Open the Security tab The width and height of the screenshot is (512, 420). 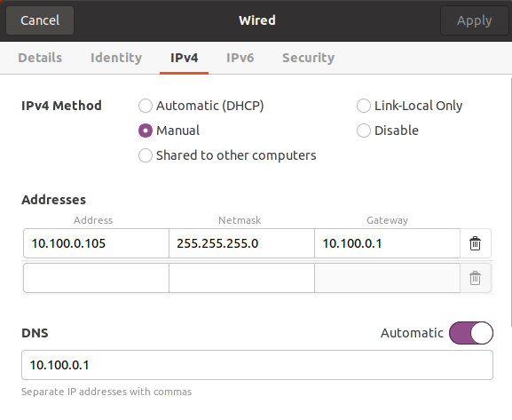(308, 58)
